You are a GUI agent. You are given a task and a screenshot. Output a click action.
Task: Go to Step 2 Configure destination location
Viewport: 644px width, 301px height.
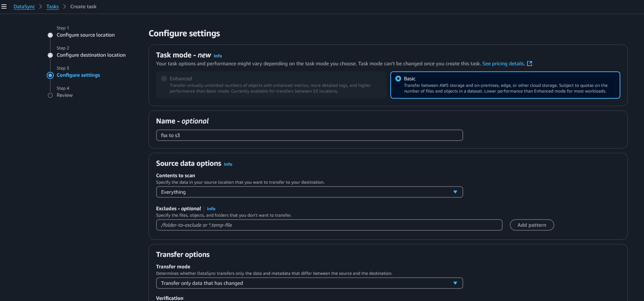[x=91, y=55]
